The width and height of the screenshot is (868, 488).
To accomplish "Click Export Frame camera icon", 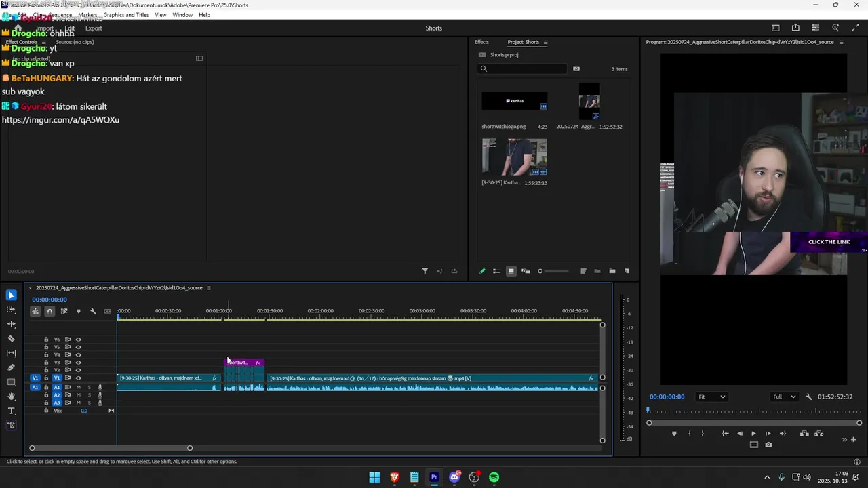I will click(768, 445).
